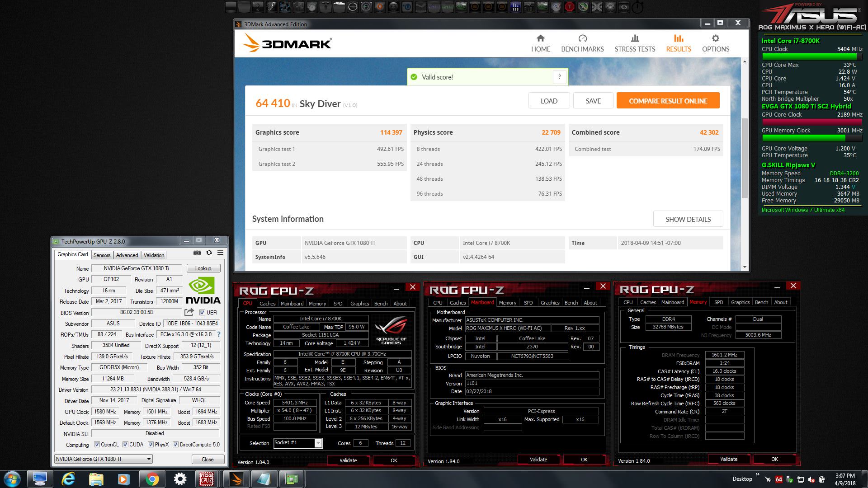Open SPD tab in the Mainboard CPU-Z window
The width and height of the screenshot is (868, 488).
pos(528,303)
